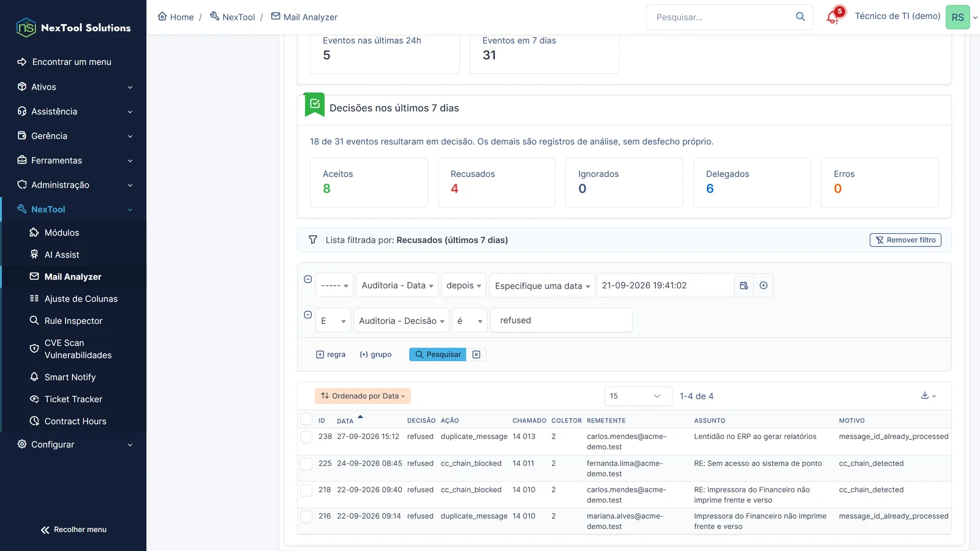Click the NexTool Solutions logo

73,28
